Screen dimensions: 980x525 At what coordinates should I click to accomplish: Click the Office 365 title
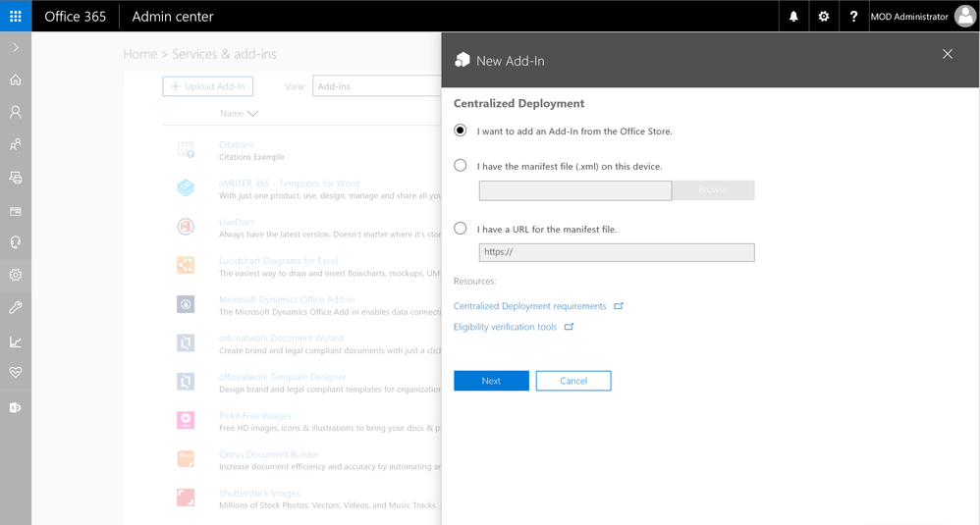pyautogui.click(x=75, y=17)
